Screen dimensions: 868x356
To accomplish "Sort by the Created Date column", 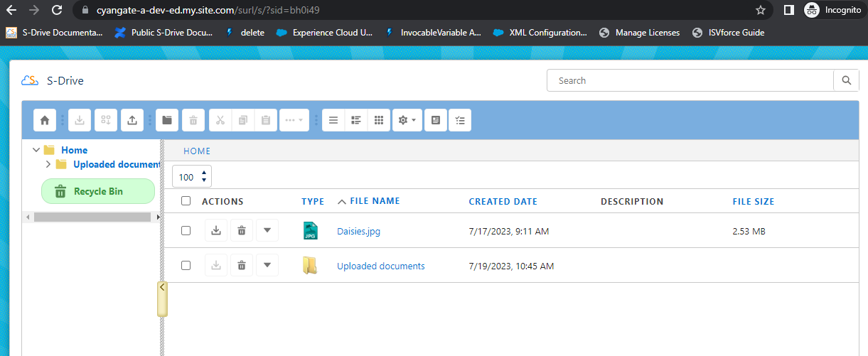I will coord(503,201).
